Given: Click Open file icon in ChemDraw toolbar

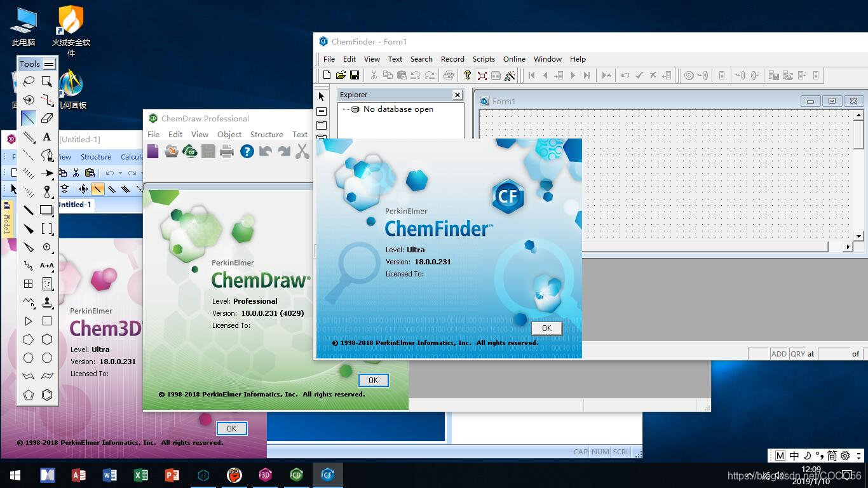Looking at the screenshot, I should coord(172,151).
